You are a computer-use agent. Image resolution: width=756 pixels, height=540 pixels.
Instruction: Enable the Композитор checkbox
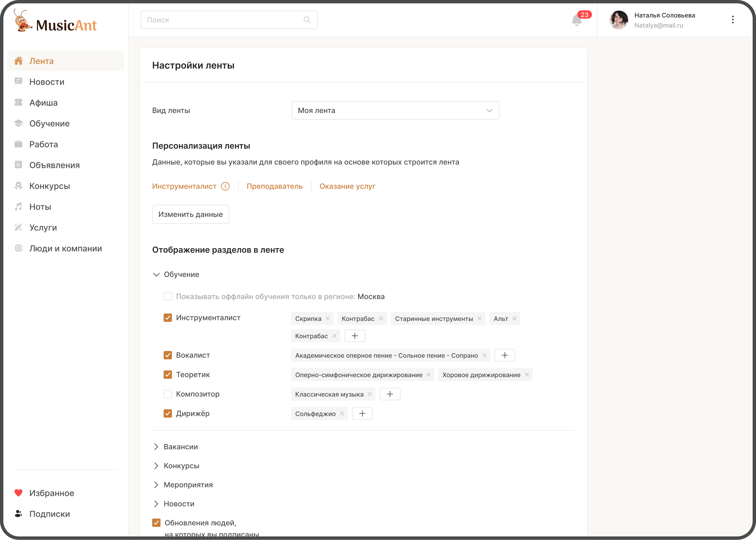pyautogui.click(x=168, y=394)
